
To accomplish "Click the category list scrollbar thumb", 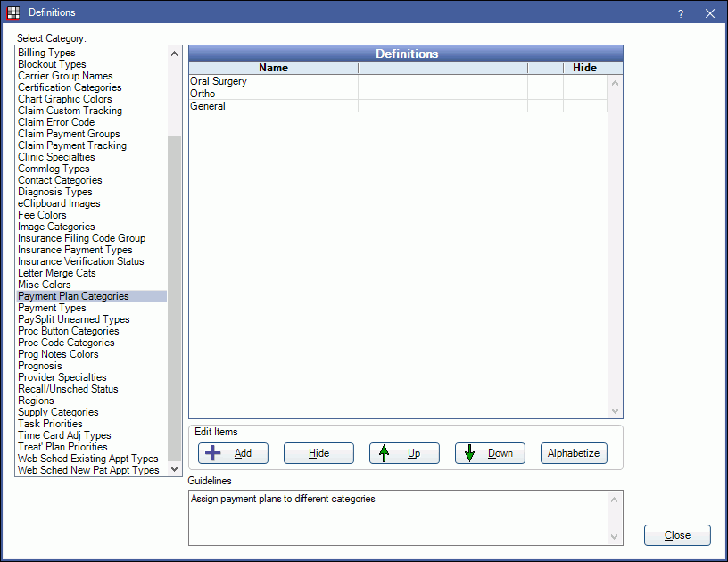I will coord(174,300).
